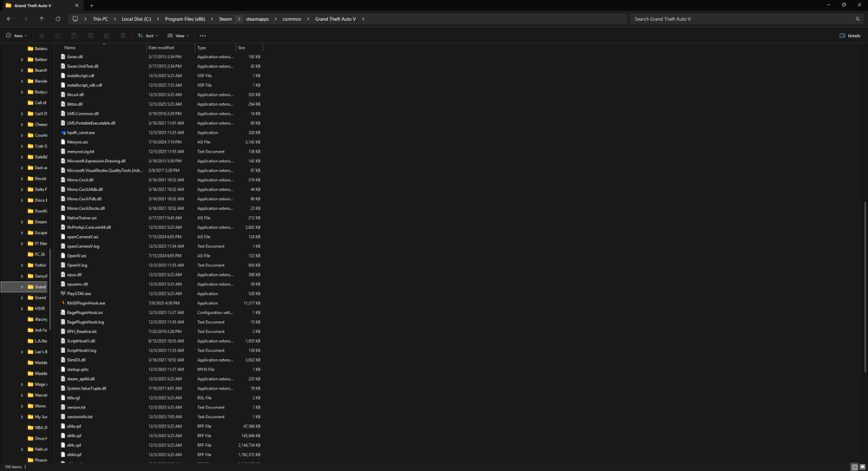Refresh the current folder view
The image size is (868, 471).
pos(57,19)
